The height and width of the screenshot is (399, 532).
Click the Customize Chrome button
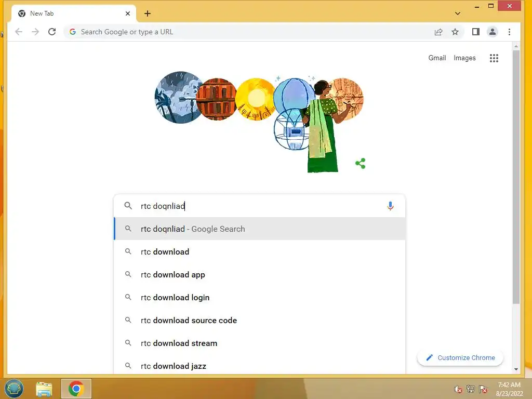pos(460,357)
